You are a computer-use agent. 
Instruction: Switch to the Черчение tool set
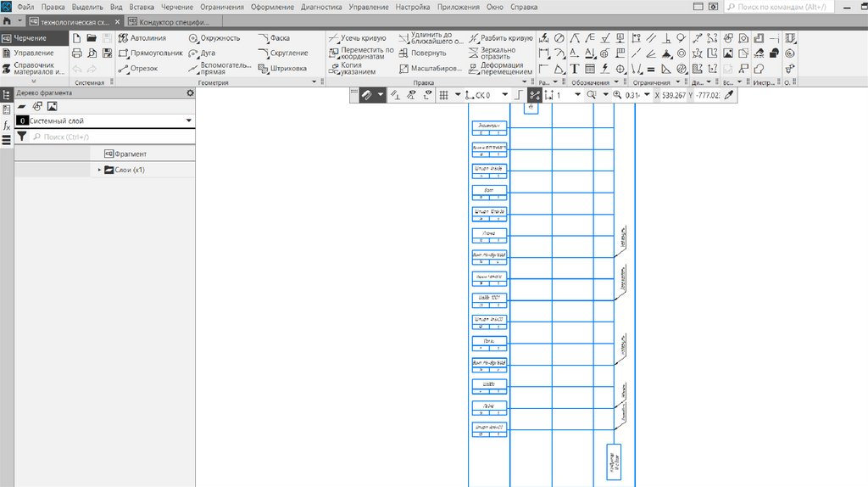(x=34, y=38)
